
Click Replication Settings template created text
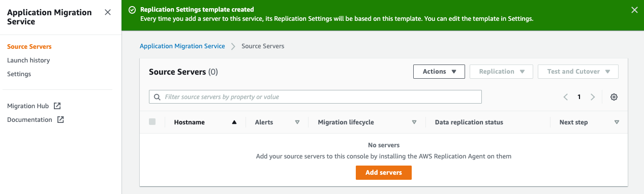pos(197,10)
